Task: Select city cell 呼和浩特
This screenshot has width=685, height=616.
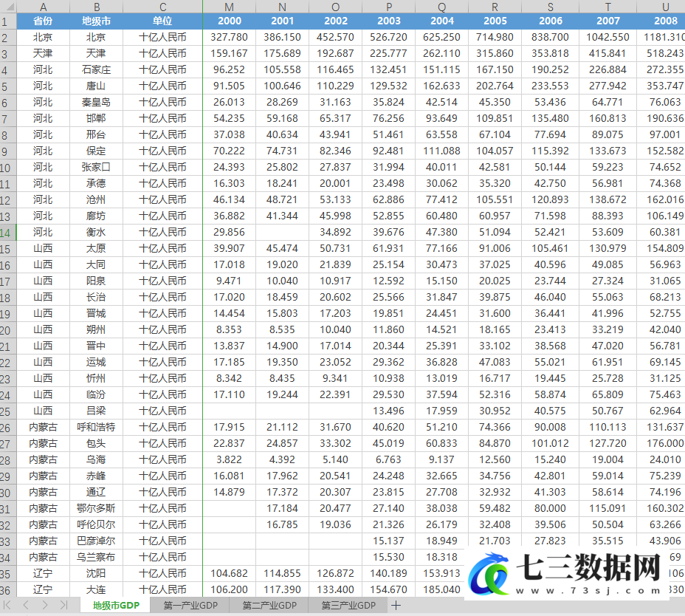Action: click(x=97, y=427)
